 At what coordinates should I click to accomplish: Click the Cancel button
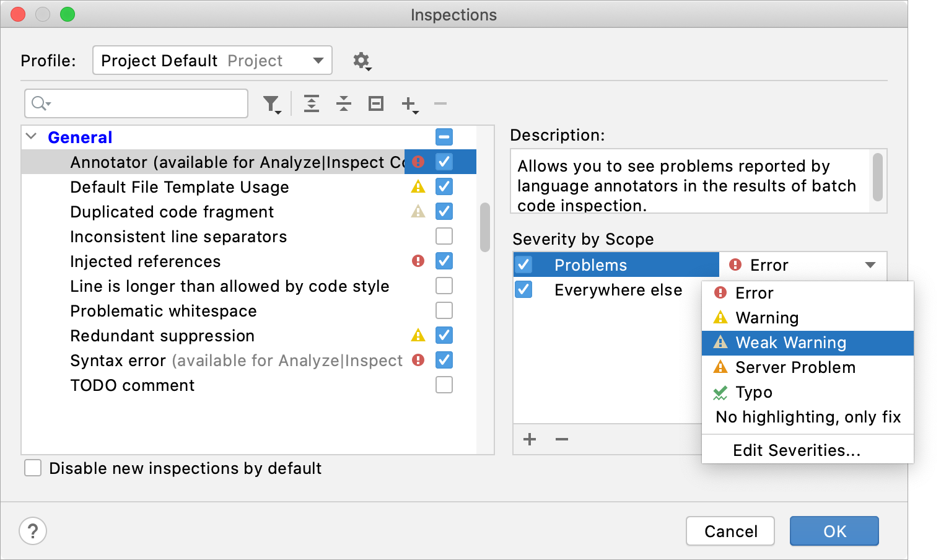tap(730, 532)
